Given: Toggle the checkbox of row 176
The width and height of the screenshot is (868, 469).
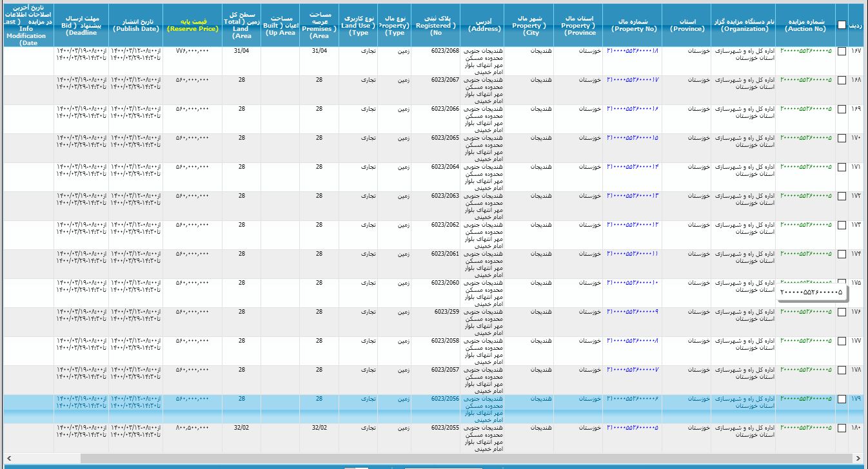Looking at the screenshot, I should click(842, 312).
